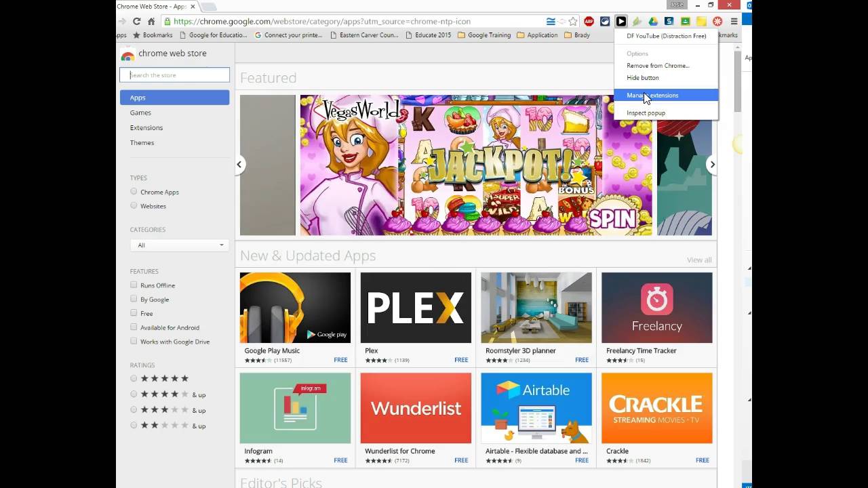Viewport: 868px width, 488px height.
Task: Open the Categories All dropdown
Action: [179, 245]
